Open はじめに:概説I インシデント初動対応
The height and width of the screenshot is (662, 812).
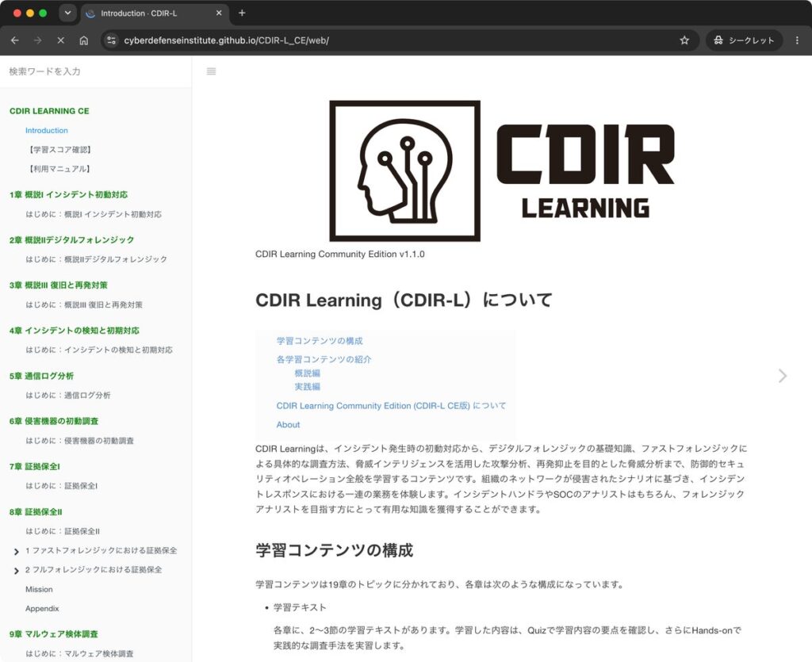(x=94, y=214)
